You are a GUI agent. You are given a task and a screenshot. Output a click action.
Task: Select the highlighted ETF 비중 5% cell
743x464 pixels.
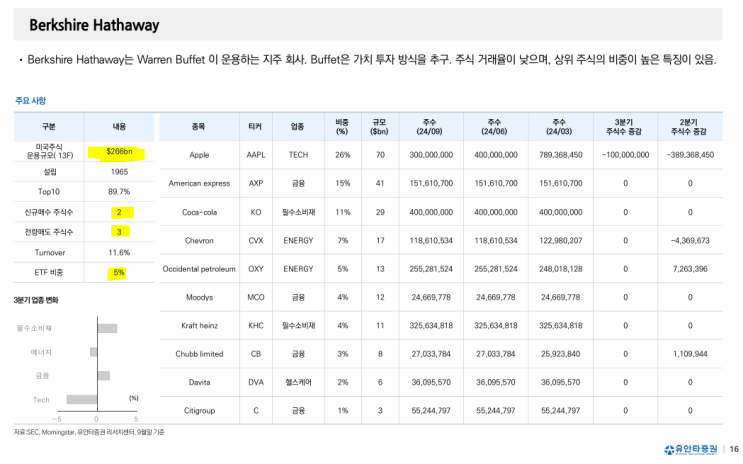[x=119, y=272]
